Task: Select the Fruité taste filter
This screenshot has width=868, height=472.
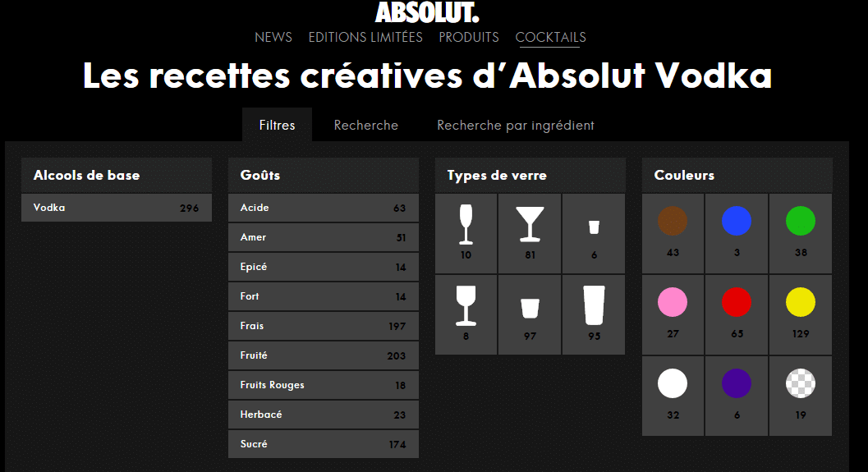Action: click(x=323, y=355)
